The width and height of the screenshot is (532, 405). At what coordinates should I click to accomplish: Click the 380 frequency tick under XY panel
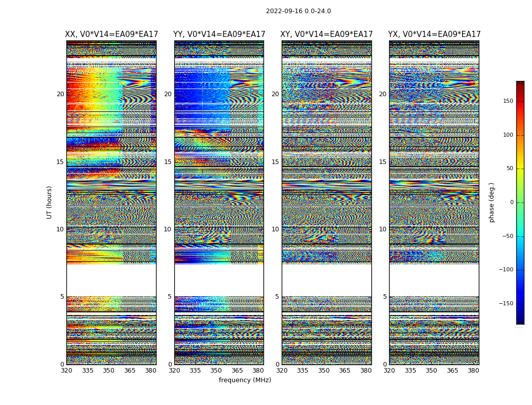[x=366, y=371]
